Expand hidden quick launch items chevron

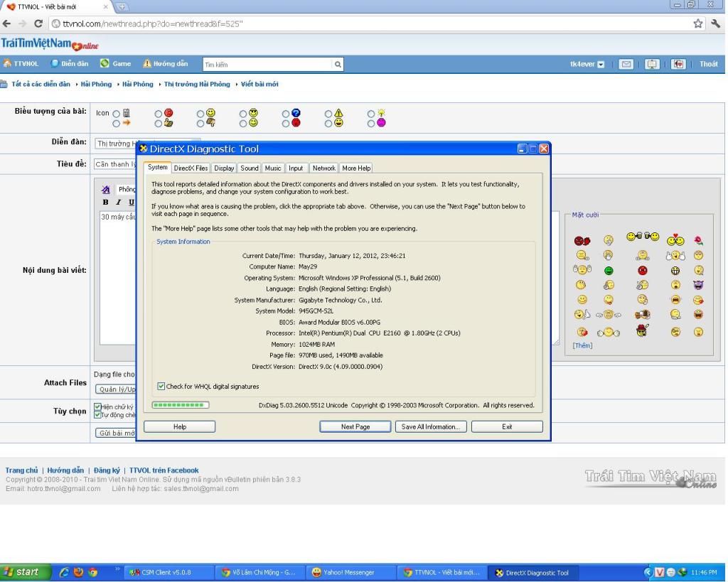point(117,568)
